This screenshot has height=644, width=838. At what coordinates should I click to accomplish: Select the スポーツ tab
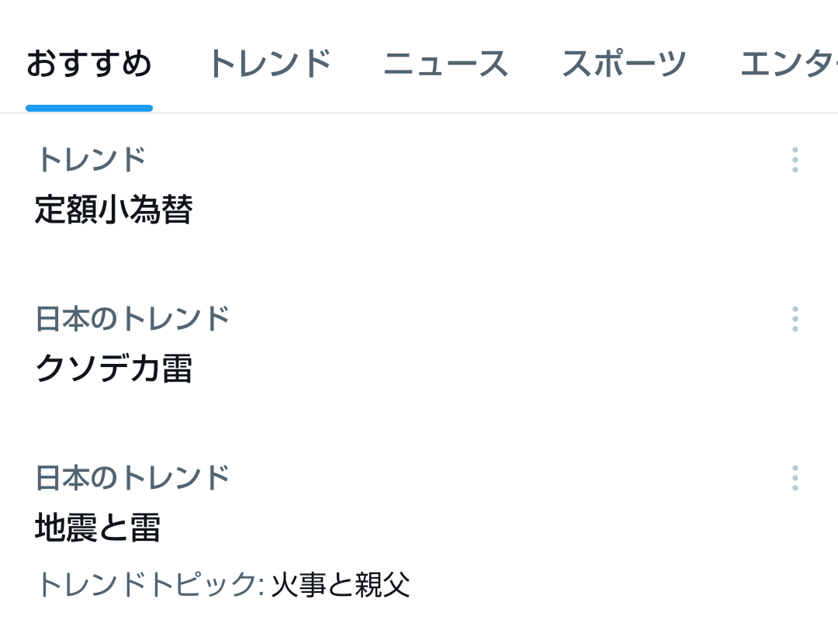[x=624, y=64]
